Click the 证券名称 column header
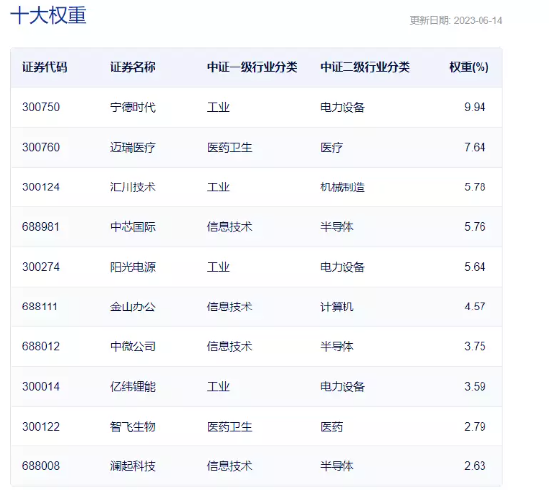 coord(133,67)
